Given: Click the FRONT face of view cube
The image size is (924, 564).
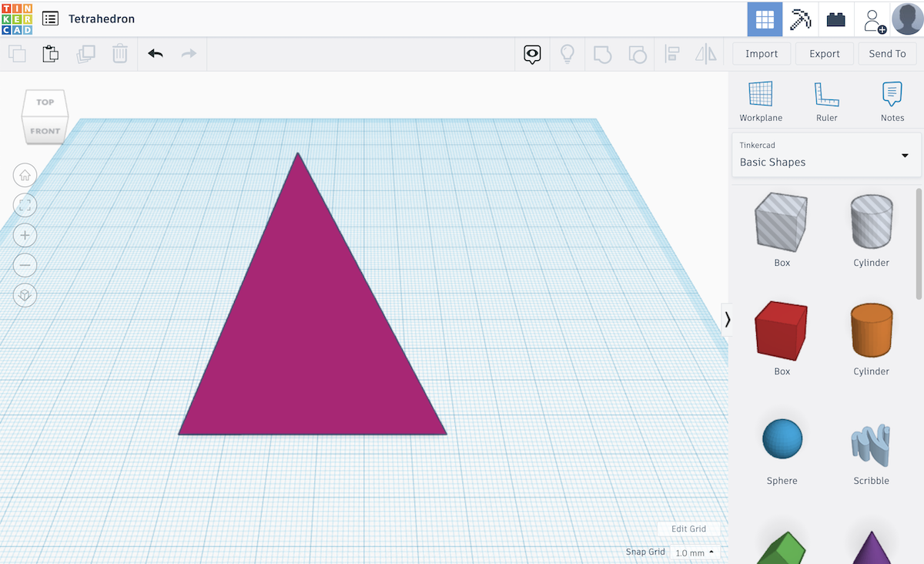Looking at the screenshot, I should (x=45, y=130).
